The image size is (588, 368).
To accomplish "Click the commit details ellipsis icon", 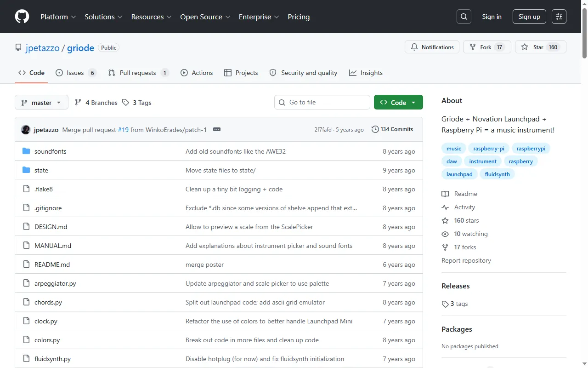I will pyautogui.click(x=217, y=130).
